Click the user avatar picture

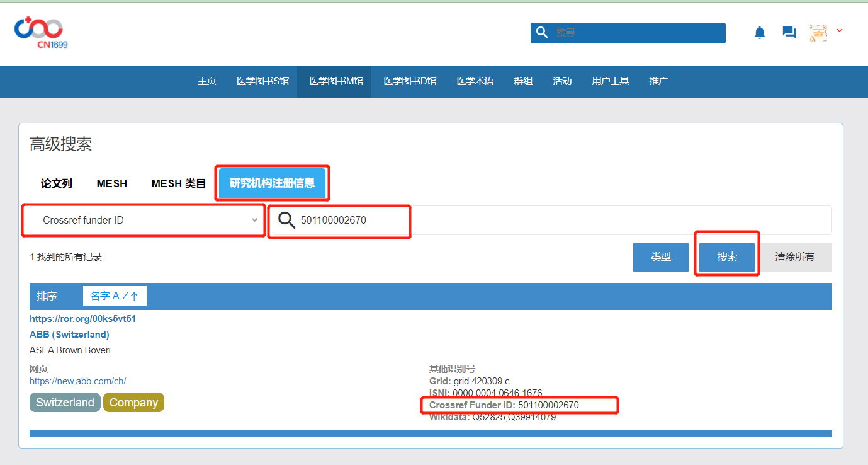click(818, 33)
